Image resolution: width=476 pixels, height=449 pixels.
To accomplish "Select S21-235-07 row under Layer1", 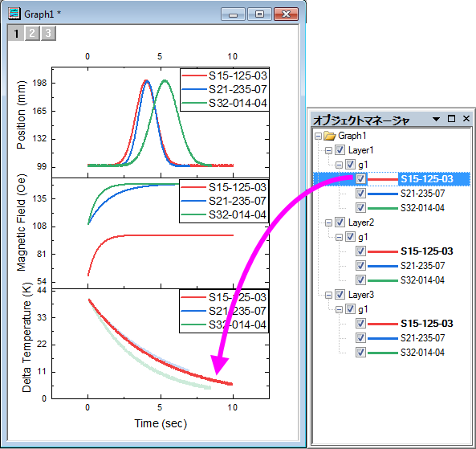I will point(422,194).
